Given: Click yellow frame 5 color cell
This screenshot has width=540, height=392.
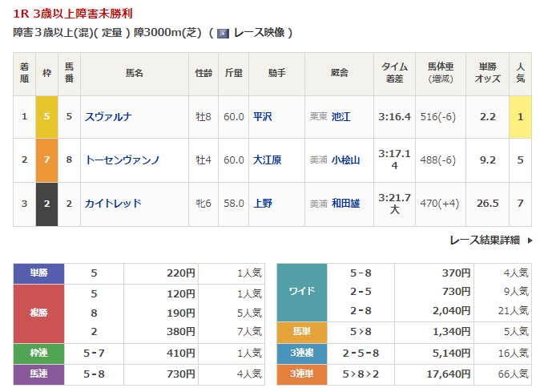Looking at the screenshot, I should click(x=46, y=117).
